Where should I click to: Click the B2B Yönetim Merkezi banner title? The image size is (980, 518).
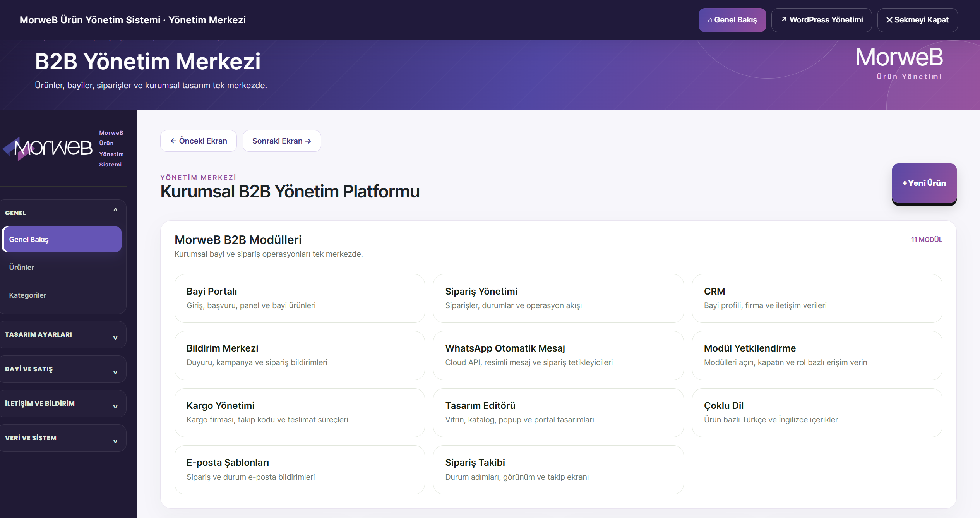[148, 61]
